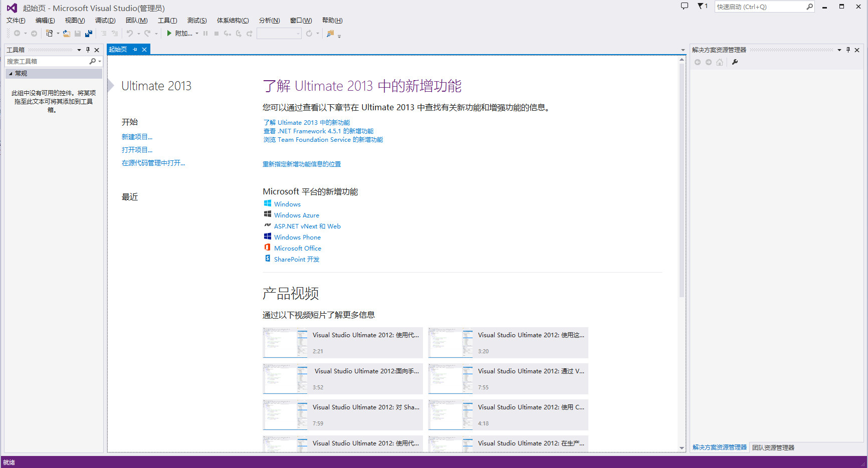Click 重新指定新增功能信息的位置 link
The width and height of the screenshot is (868, 468).
point(302,164)
